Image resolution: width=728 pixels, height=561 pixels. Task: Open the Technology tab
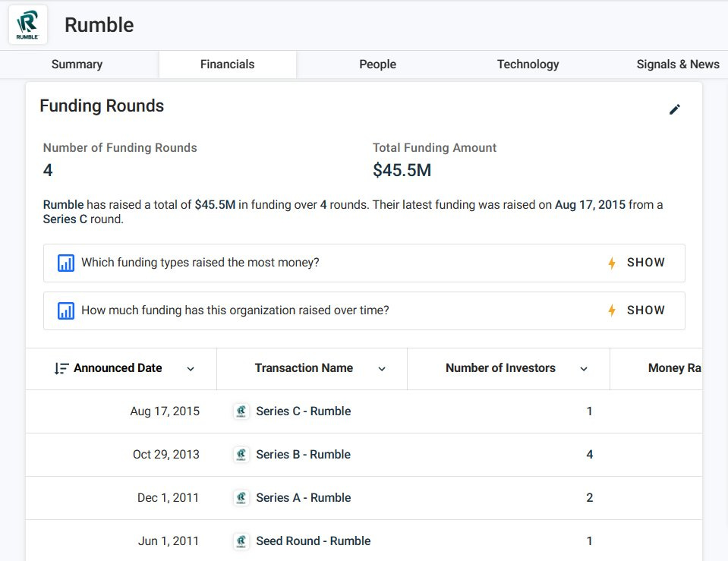pos(528,65)
